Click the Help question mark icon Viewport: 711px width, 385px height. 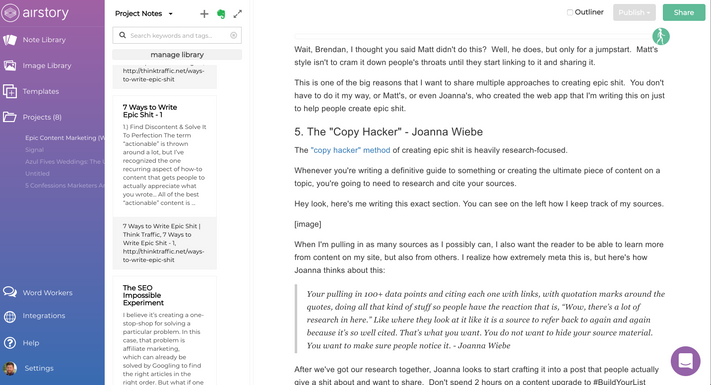coord(10,343)
